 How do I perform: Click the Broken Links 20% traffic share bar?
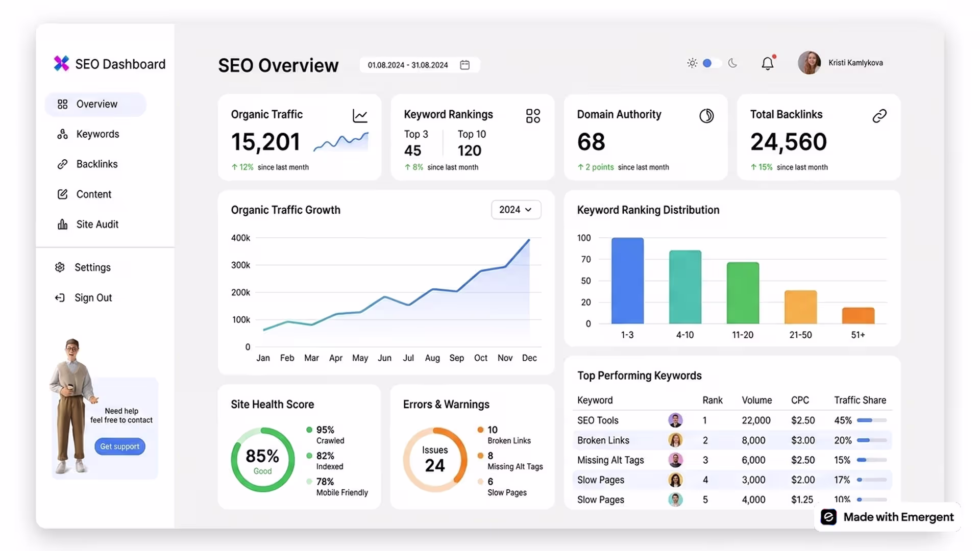(x=872, y=440)
